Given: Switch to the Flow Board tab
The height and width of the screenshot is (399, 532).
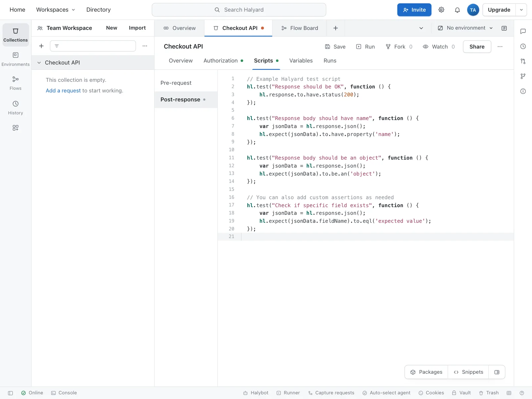Looking at the screenshot, I should point(300,28).
